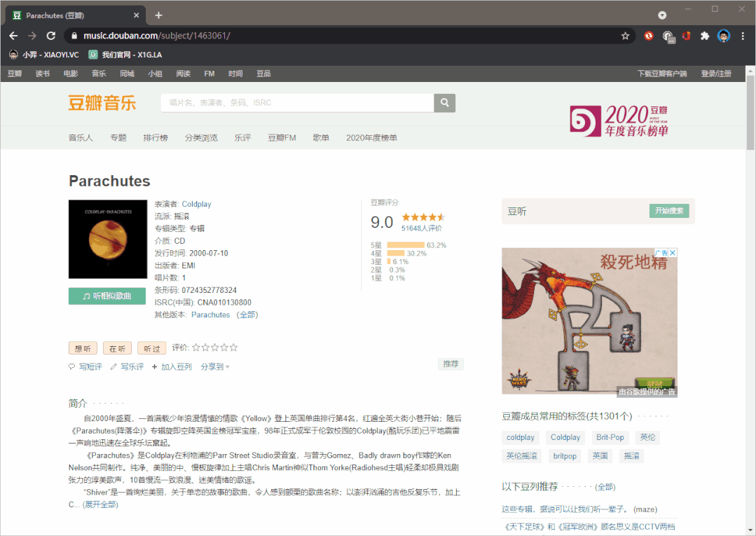Mark album as 想听
Screen dimensions: 756x536
pyautogui.click(x=83, y=348)
